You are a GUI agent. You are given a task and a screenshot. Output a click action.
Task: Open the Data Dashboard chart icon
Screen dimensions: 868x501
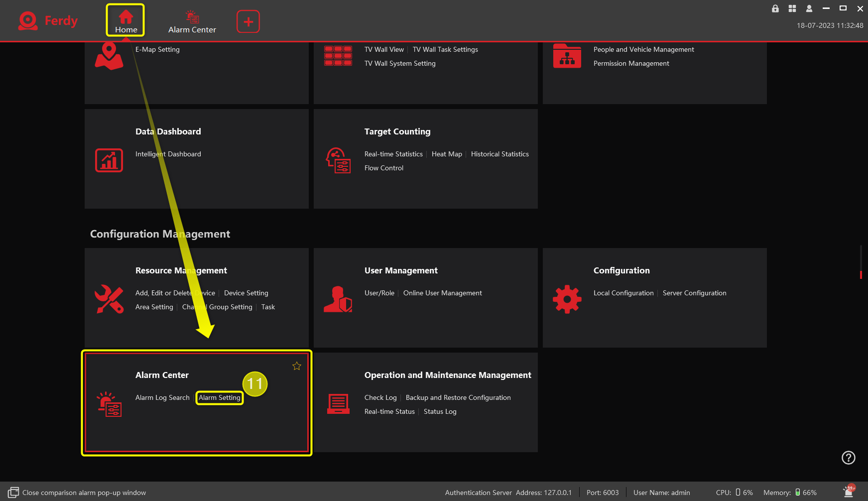109,160
